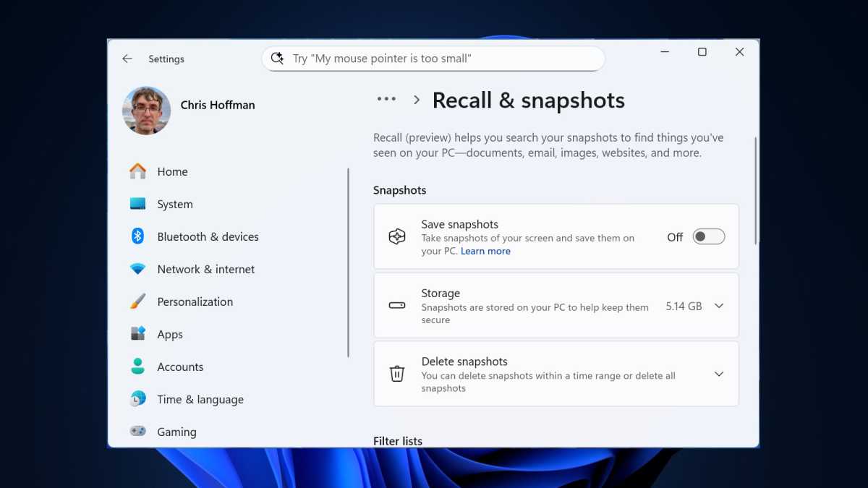Click the Apps icon in sidebar
Viewport: 868px width, 488px height.
click(137, 334)
